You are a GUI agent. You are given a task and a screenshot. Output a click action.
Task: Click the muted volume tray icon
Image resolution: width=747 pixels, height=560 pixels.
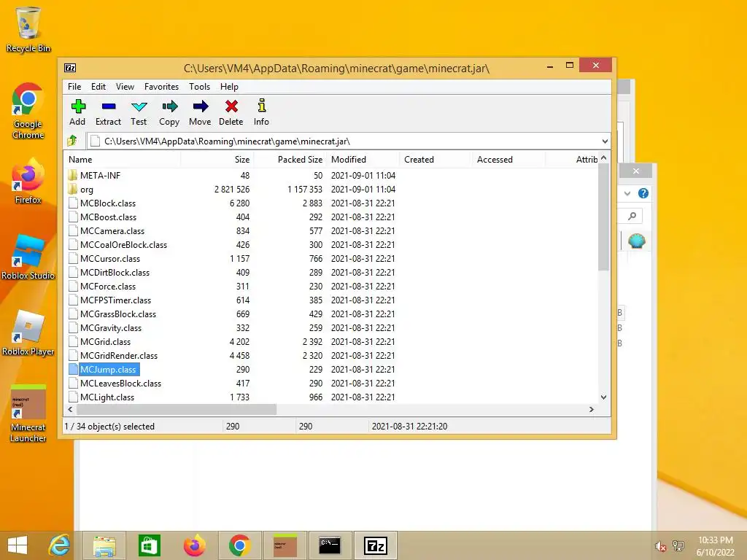point(660,546)
